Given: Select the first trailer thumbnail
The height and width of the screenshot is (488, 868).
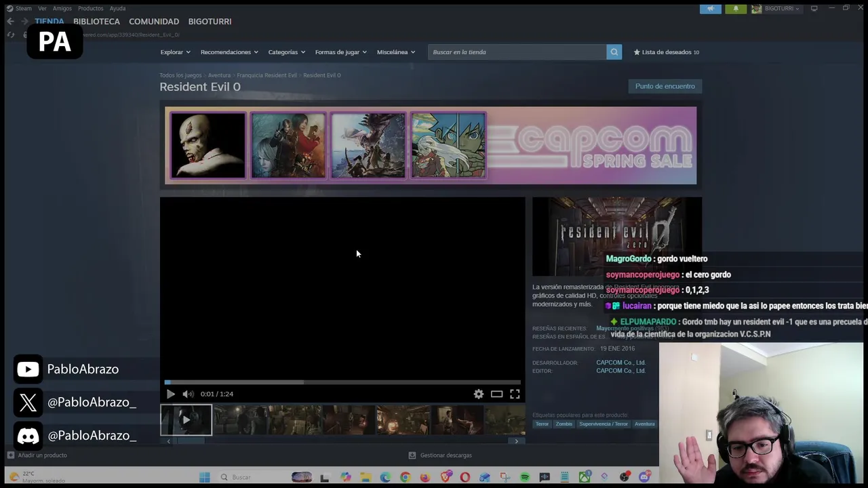Looking at the screenshot, I should (x=186, y=420).
